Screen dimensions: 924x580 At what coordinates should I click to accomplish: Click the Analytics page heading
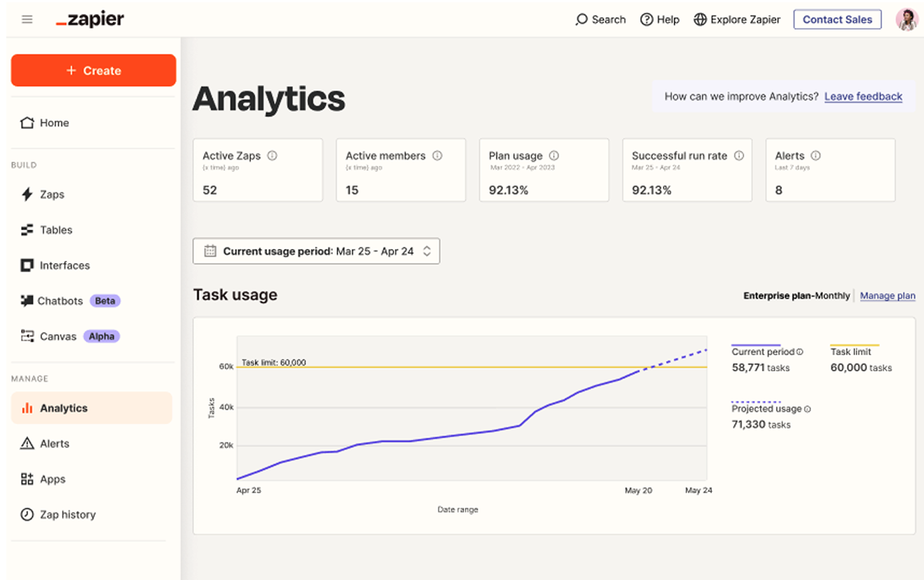coord(269,98)
